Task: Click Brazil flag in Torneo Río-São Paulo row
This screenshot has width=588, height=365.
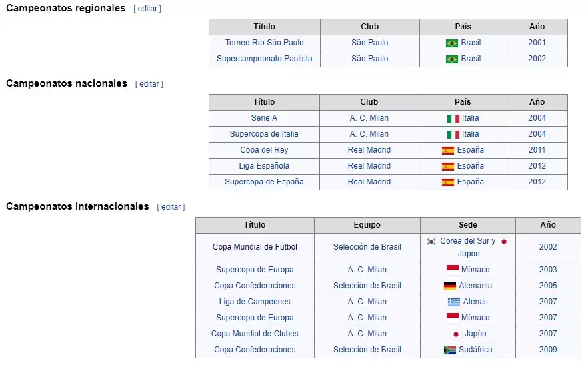Action: pos(452,43)
